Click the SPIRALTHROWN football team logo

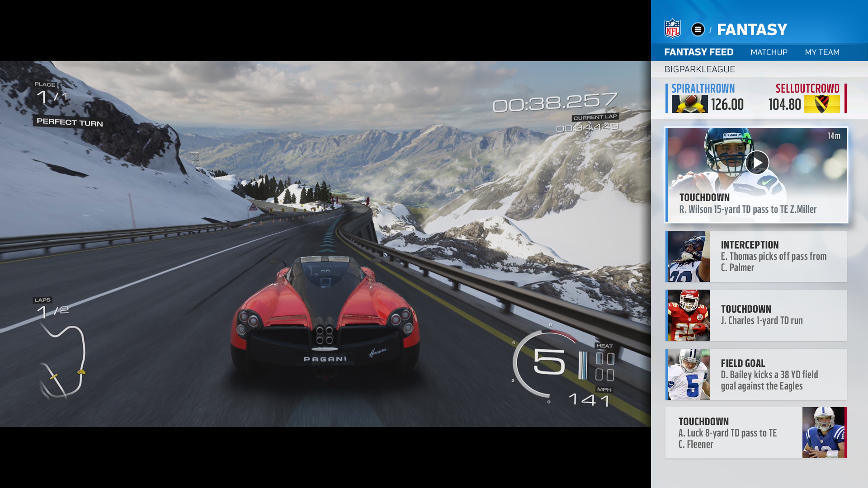[690, 104]
